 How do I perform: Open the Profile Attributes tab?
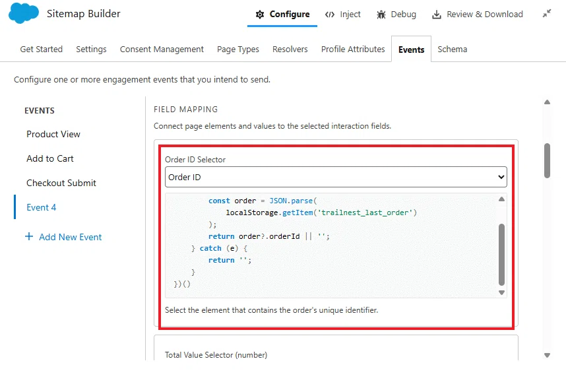coord(353,49)
